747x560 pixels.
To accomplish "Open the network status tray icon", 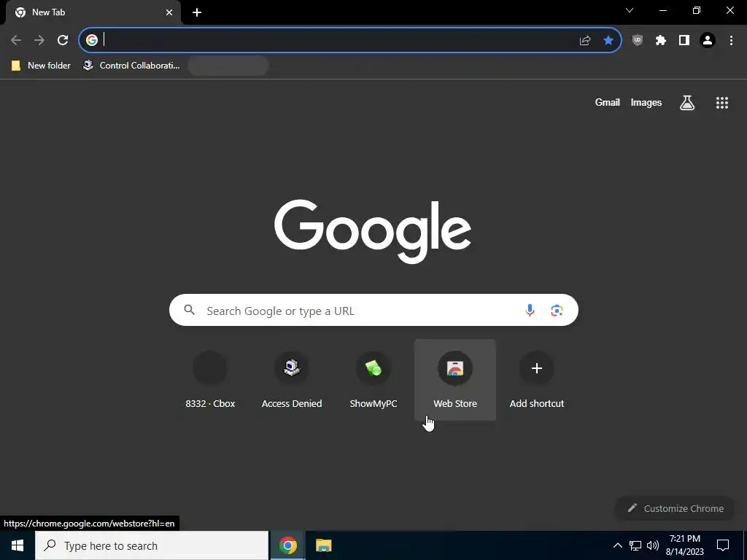I will [635, 545].
